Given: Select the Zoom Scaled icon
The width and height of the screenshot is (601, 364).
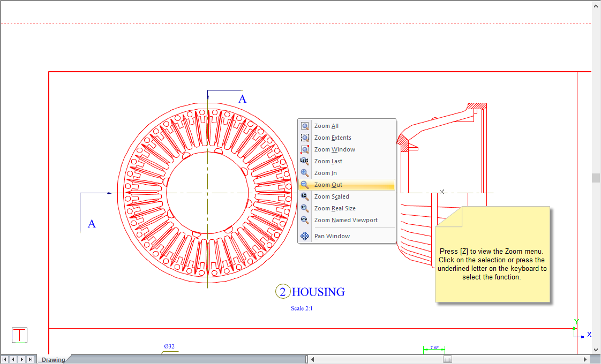Looking at the screenshot, I should click(305, 197).
